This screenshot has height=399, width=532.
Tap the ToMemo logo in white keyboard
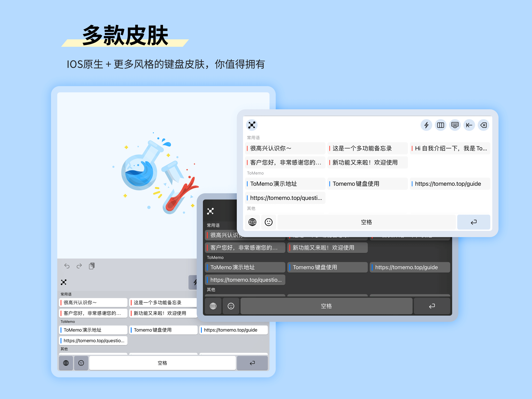pyautogui.click(x=252, y=125)
